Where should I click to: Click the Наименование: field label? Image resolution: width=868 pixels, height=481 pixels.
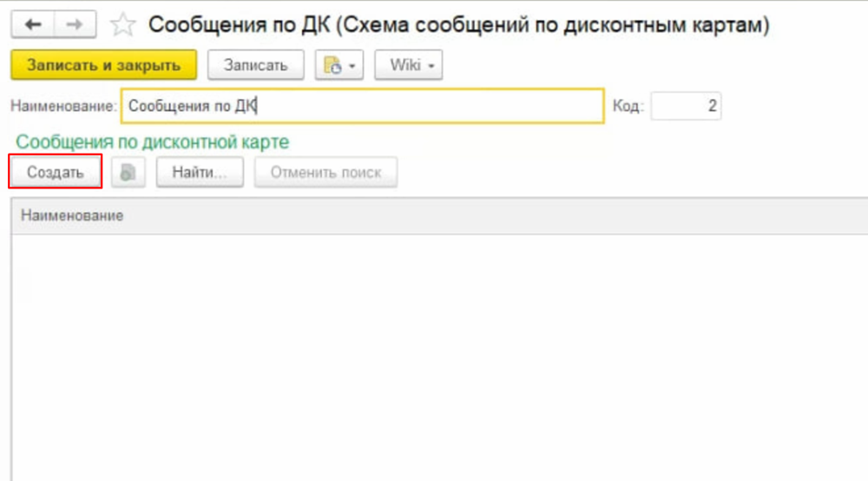tap(62, 107)
